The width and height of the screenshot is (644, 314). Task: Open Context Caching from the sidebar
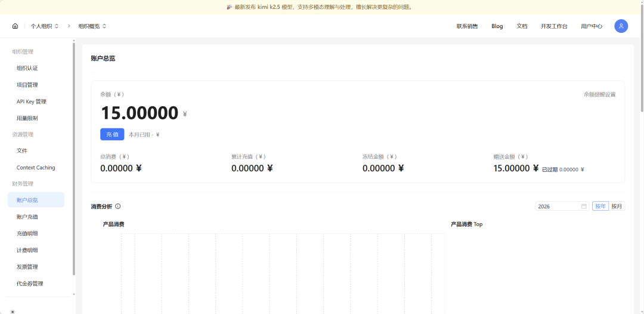[x=36, y=168]
